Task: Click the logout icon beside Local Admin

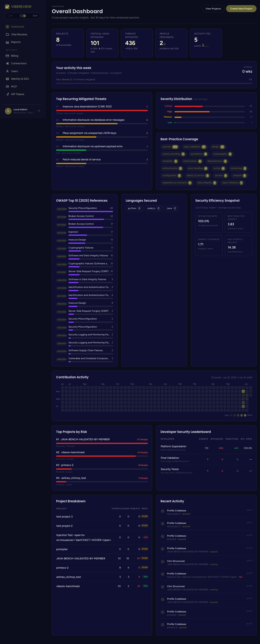Action: [39, 111]
